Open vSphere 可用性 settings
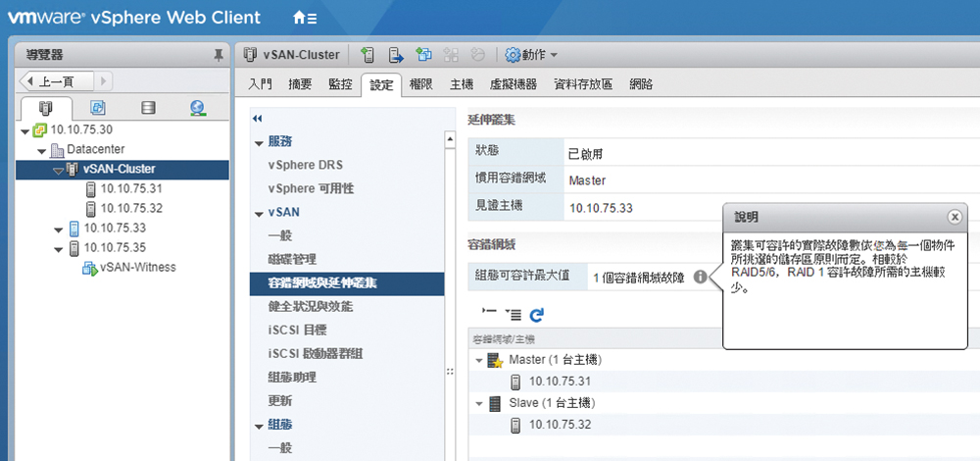 tap(311, 188)
